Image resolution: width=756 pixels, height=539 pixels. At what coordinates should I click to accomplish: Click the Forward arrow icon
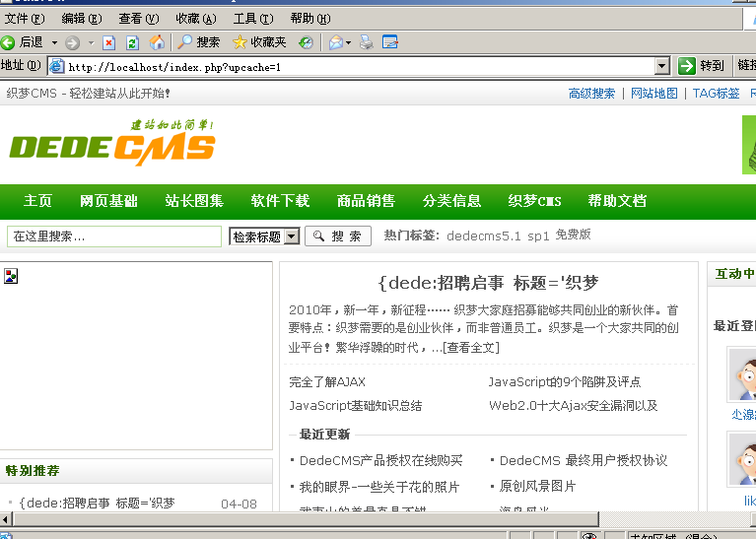[72, 43]
